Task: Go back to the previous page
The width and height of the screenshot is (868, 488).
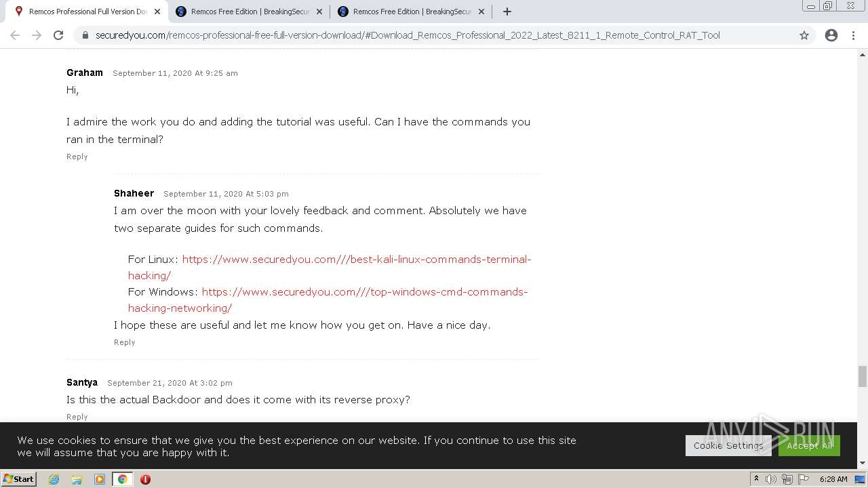Action: (15, 35)
